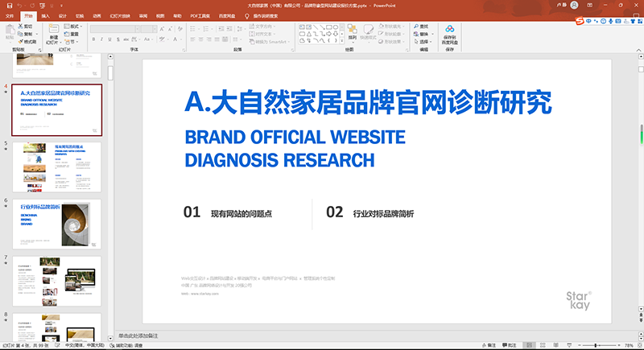Select slide 5 thumbnail
This screenshot has width=644, height=350.
[56, 167]
